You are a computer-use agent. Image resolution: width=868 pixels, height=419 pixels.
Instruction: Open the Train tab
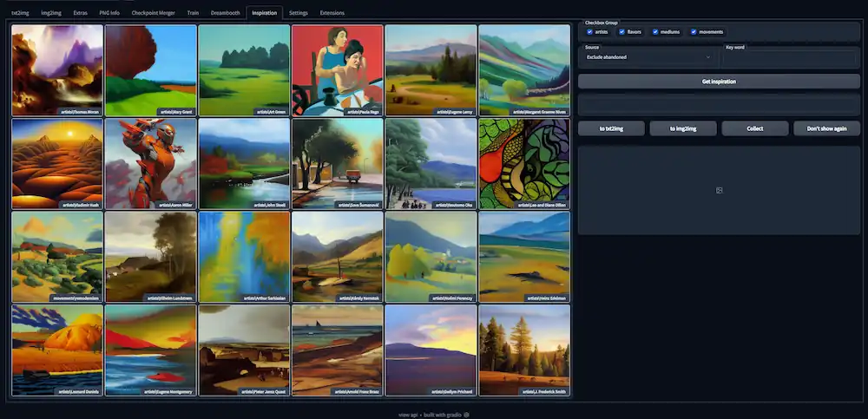tap(193, 13)
